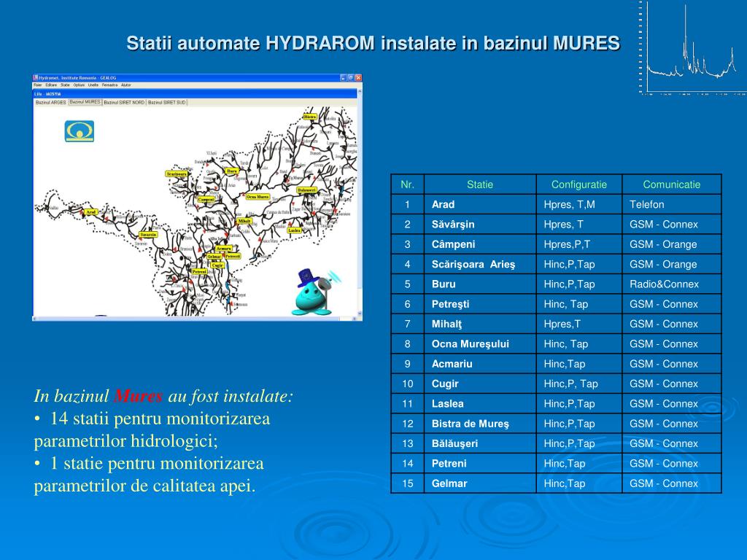
Task: Maximize the GEALOG window
Action: (x=351, y=77)
